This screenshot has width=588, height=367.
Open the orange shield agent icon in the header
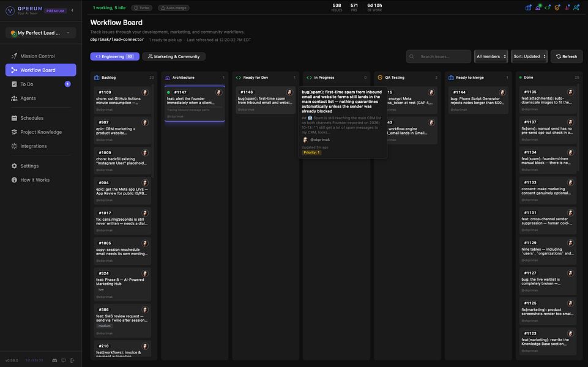557,7
